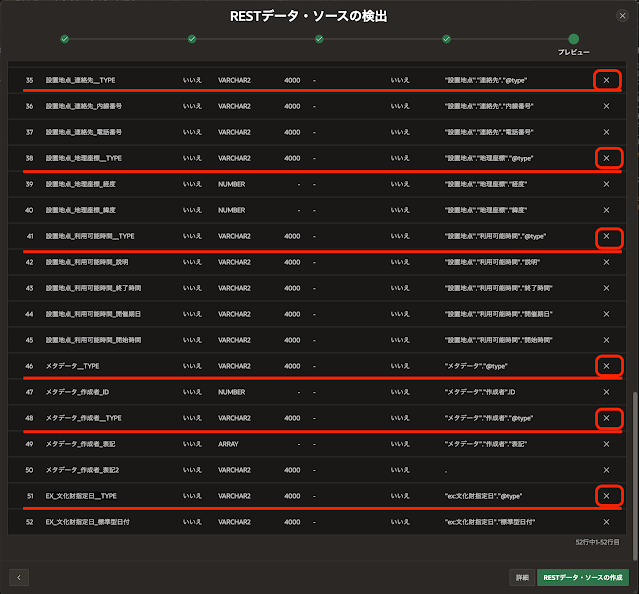Viewport: 639px width, 594px height.
Task: Click the X icon on row 37 電話番号
Action: click(606, 132)
